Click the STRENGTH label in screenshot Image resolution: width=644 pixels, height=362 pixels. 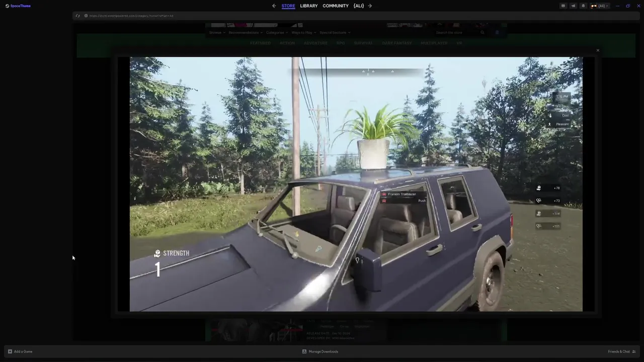(x=176, y=253)
